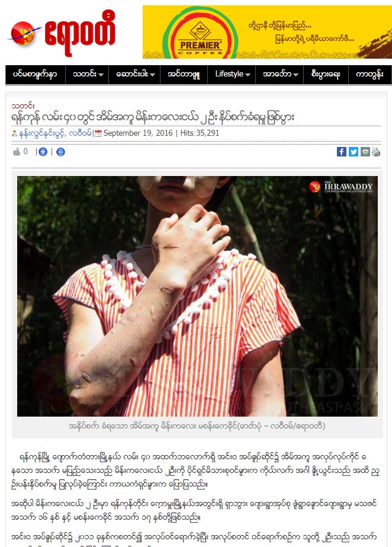Open the အင်တာဗျူး menu item
The image size is (392, 547).
click(x=184, y=74)
